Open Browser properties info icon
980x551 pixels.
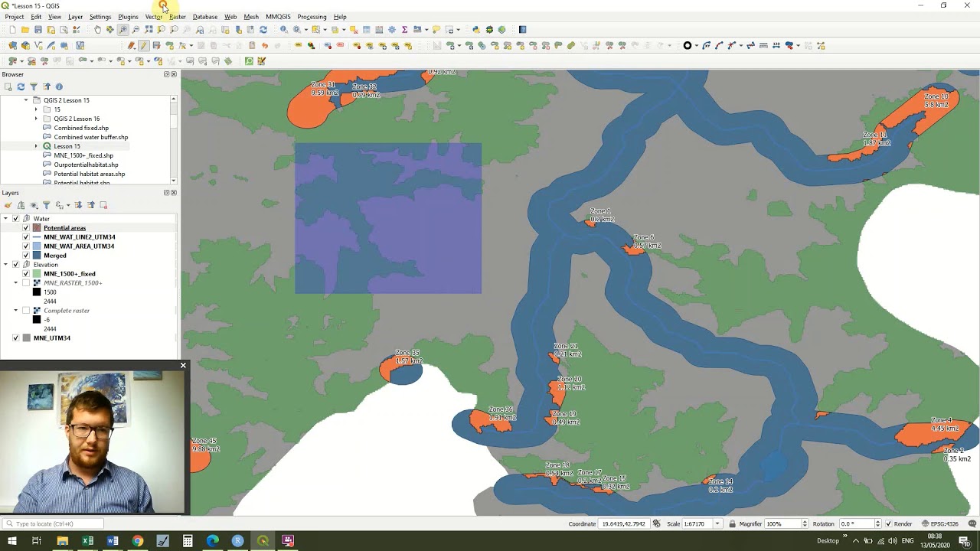click(59, 86)
